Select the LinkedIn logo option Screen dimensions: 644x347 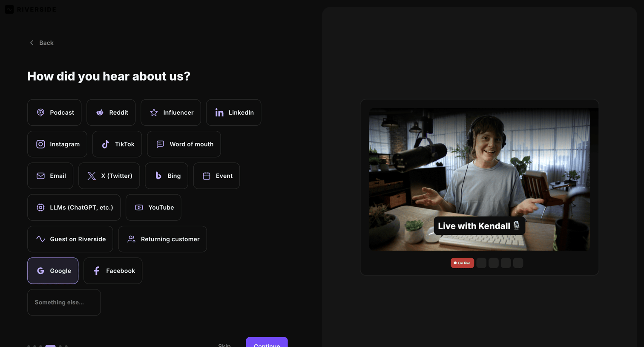(x=233, y=113)
